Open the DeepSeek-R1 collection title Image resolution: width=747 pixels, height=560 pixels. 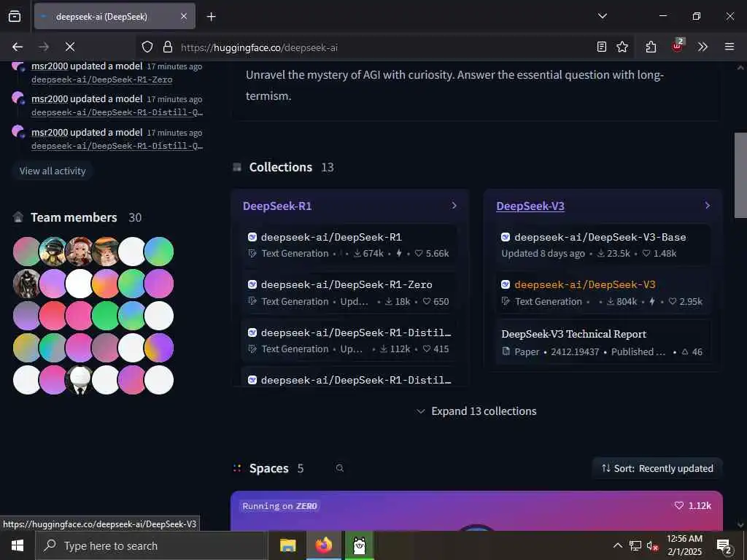(277, 206)
